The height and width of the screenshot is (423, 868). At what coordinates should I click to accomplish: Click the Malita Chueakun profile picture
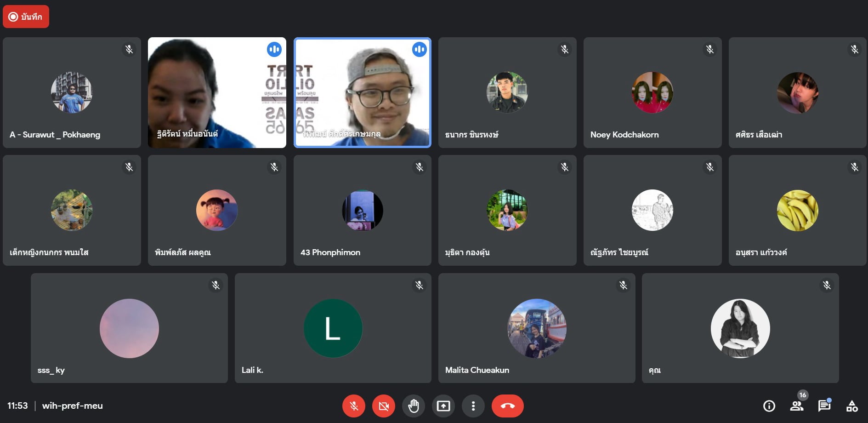pyautogui.click(x=536, y=328)
